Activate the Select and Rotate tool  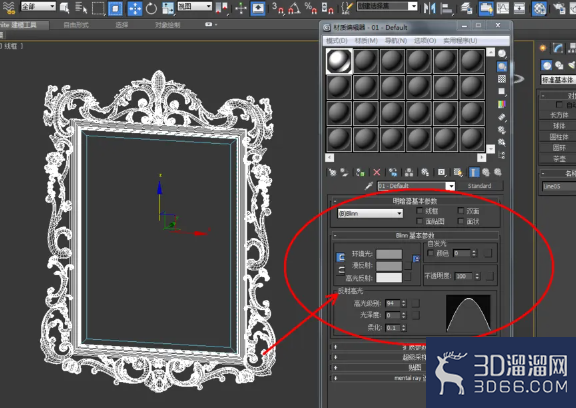click(x=151, y=8)
